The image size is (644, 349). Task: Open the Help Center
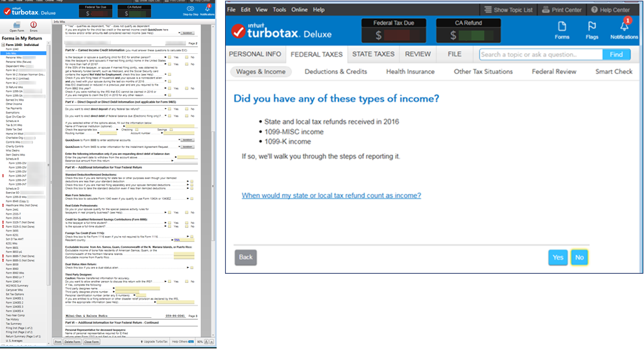click(x=610, y=10)
